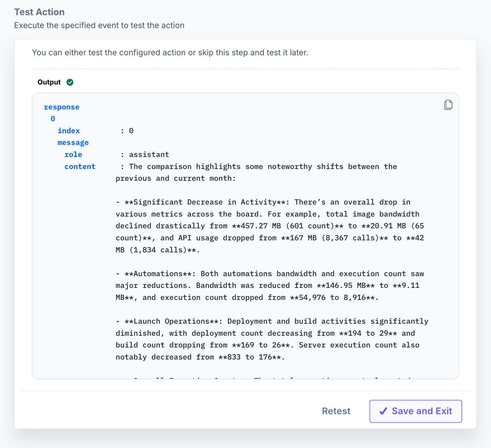
Task: Collapse the response tree node
Action: coord(62,107)
